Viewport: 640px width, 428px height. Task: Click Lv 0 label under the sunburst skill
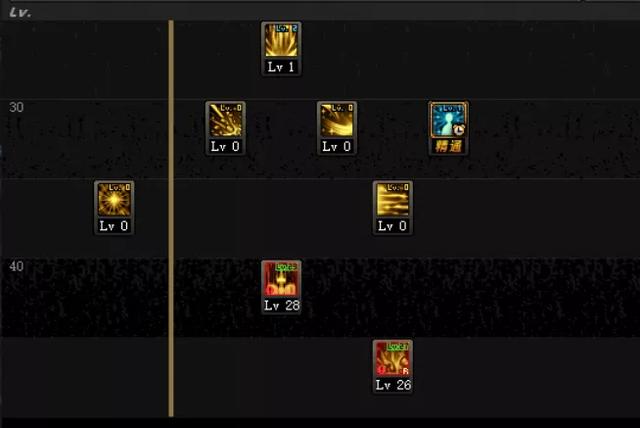click(114, 226)
